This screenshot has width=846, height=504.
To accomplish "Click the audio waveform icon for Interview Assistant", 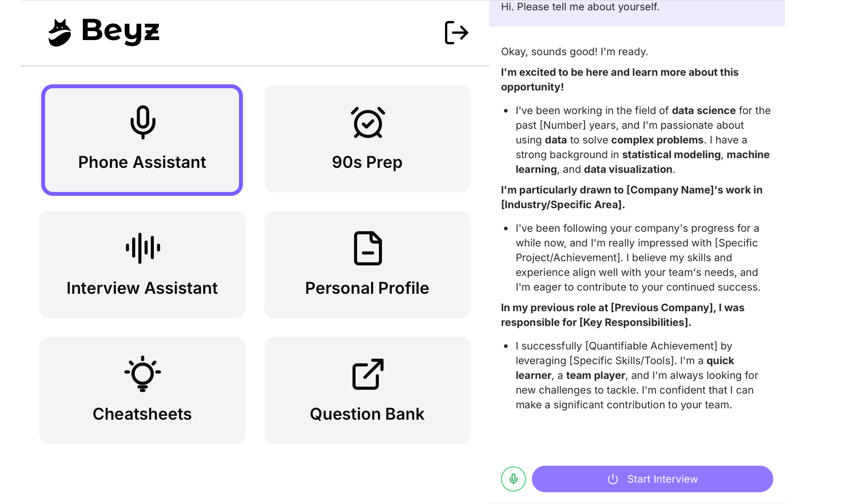I will tap(143, 248).
